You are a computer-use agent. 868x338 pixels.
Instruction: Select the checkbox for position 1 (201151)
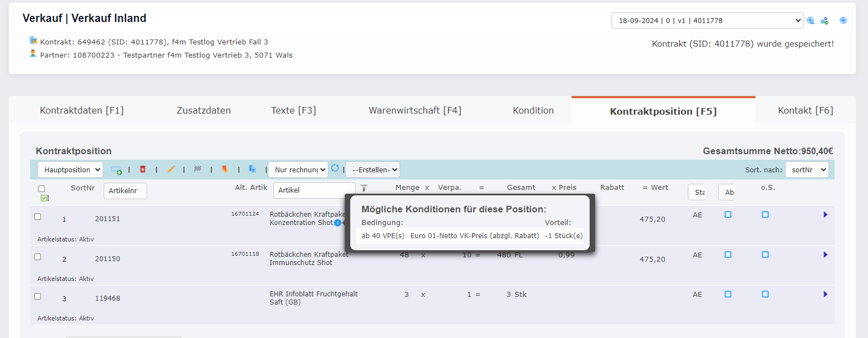coord(38,217)
